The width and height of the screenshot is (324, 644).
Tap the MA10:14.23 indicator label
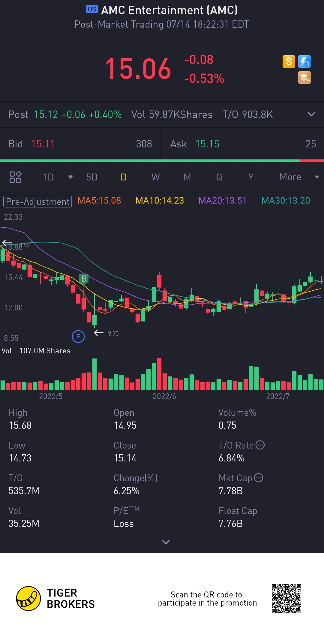click(160, 201)
